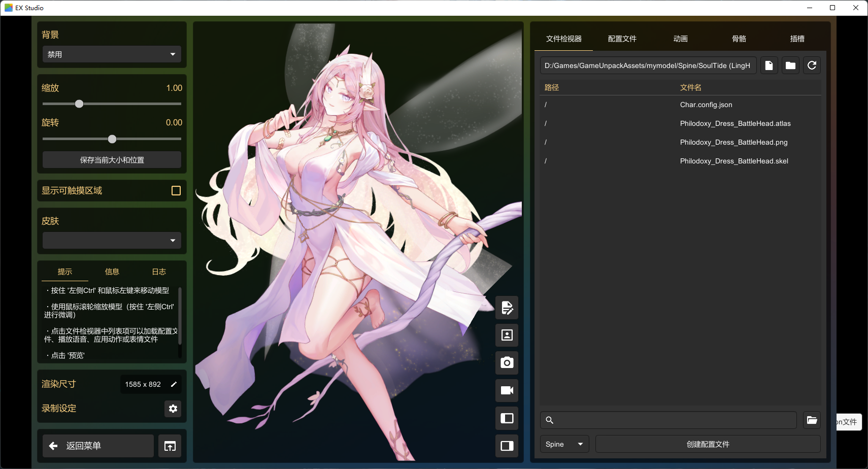Click the 旋转 value 0.00
This screenshot has height=469, width=868.
174,122
